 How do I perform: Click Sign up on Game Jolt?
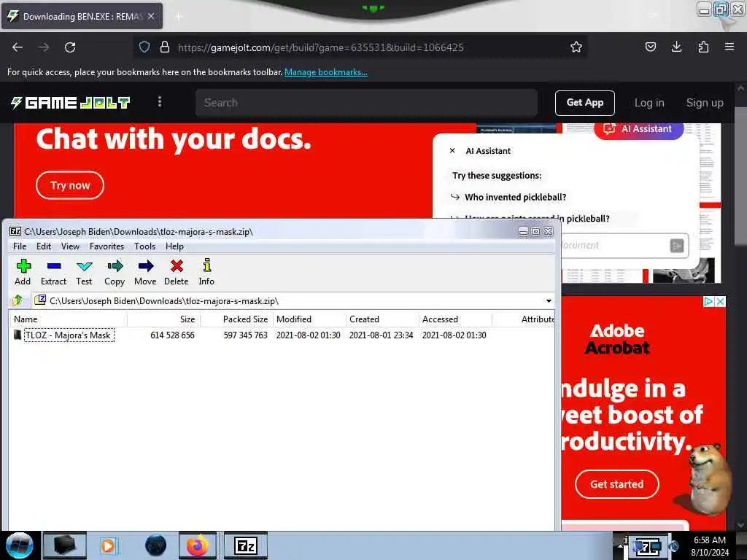705,103
